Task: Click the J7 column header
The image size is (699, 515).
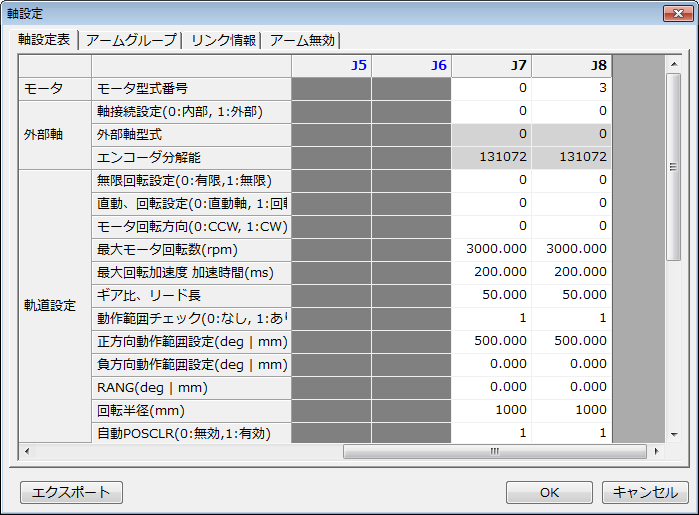Action: (491, 65)
